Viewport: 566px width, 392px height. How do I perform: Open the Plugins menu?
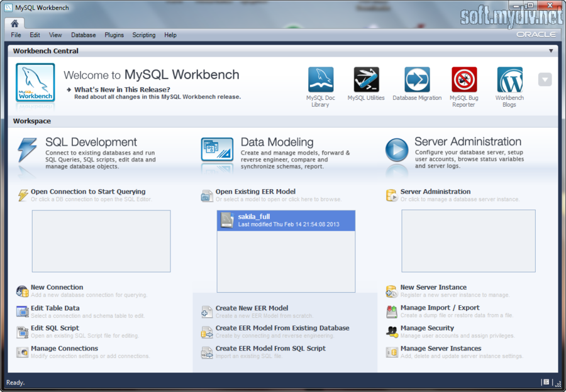coord(114,35)
